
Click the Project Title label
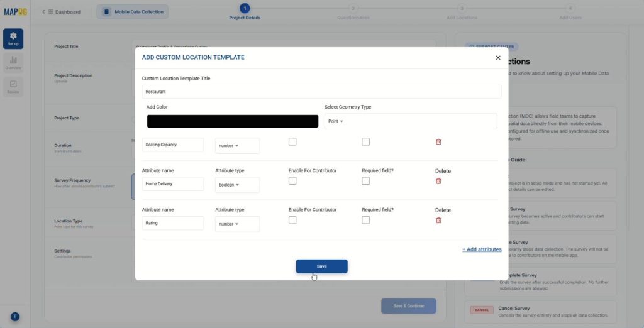66,46
